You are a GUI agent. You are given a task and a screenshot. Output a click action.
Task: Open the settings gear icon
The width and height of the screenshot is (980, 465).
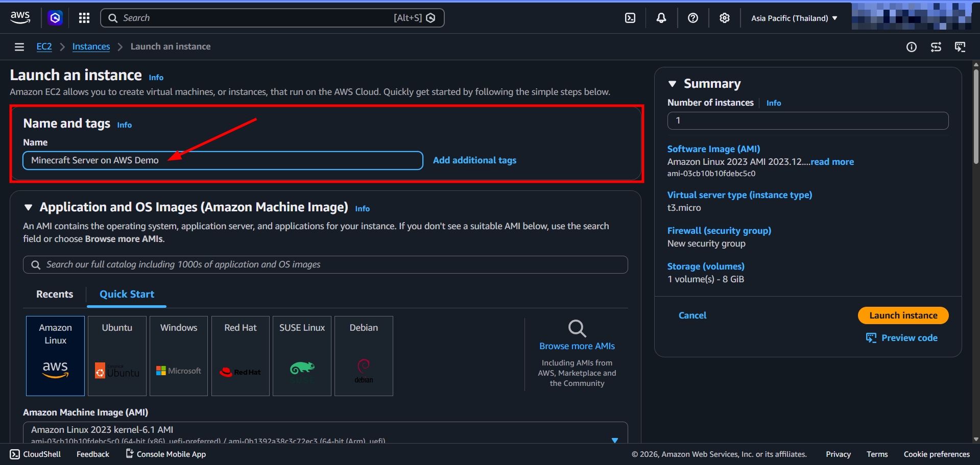[725, 18]
